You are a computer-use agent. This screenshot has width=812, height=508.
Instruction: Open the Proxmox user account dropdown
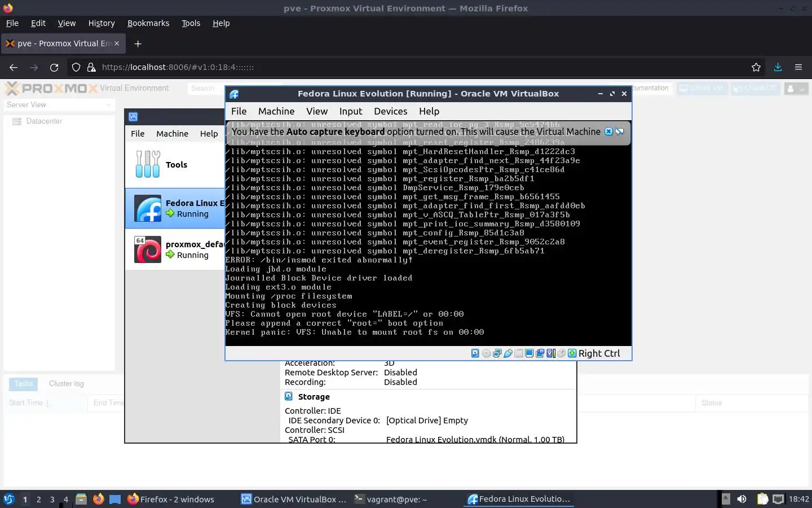pyautogui.click(x=796, y=89)
